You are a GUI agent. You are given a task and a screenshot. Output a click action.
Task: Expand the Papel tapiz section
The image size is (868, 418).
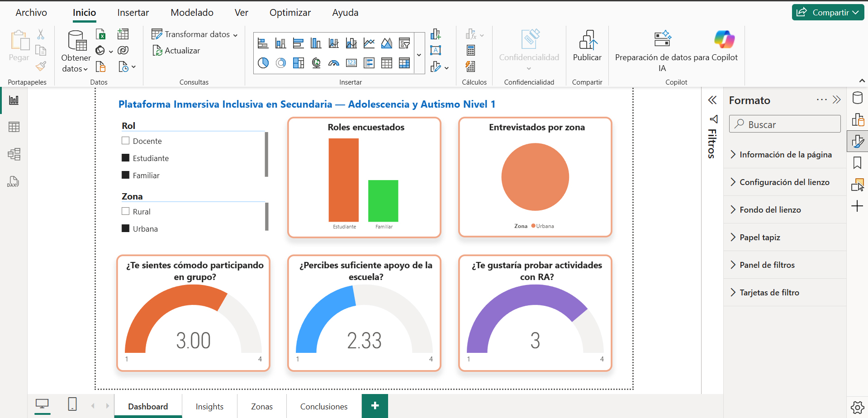[x=759, y=237]
